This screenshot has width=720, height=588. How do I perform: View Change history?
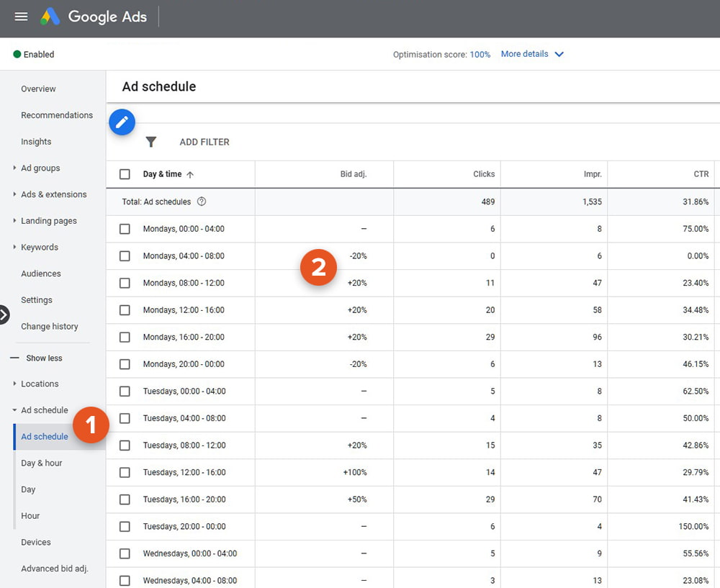tap(49, 326)
